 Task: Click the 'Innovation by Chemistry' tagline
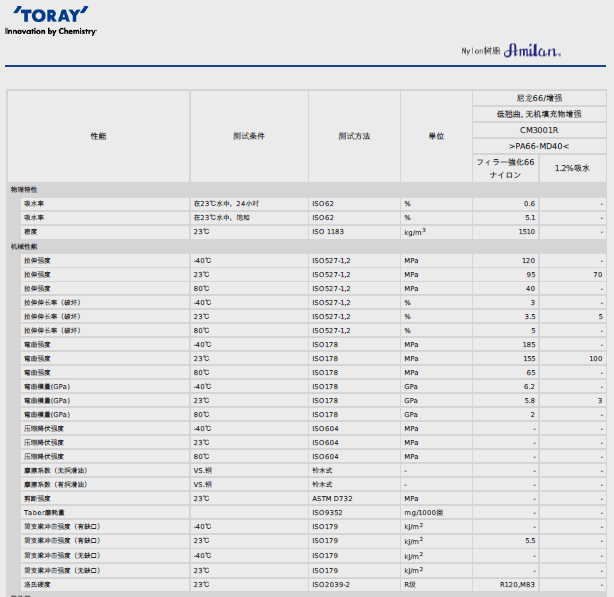50,32
